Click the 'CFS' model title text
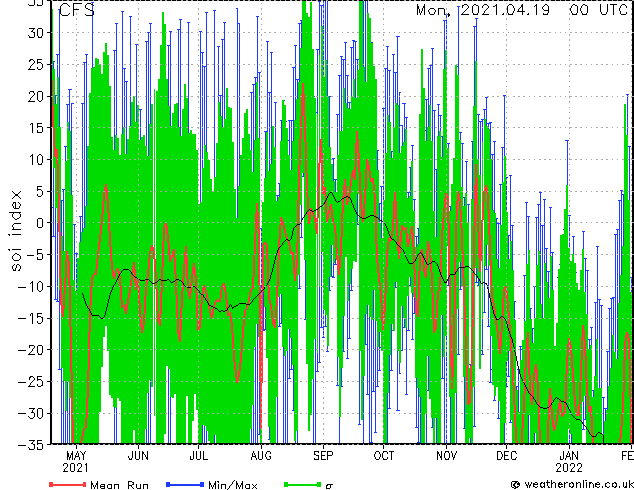Screen dimensions: 634x490 coord(77,10)
